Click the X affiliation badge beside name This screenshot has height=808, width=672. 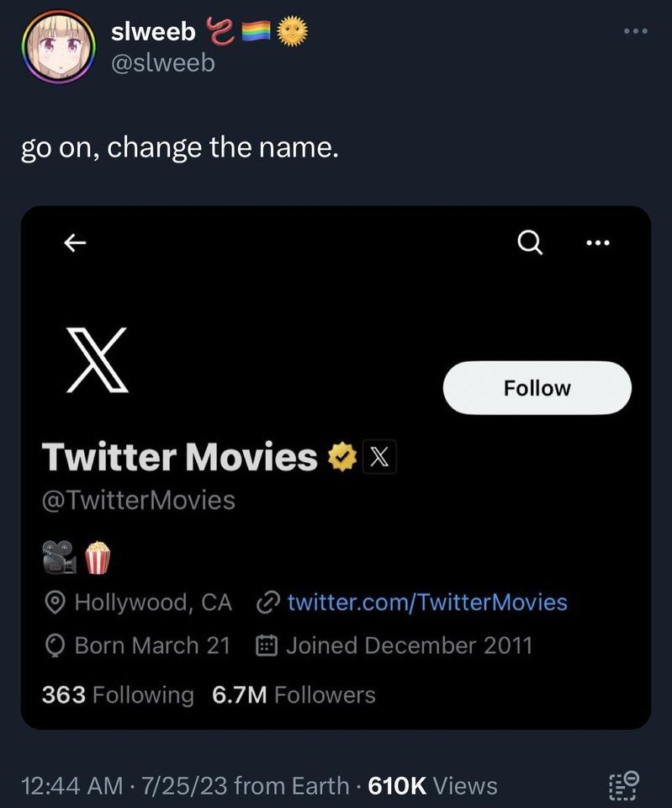[379, 458]
